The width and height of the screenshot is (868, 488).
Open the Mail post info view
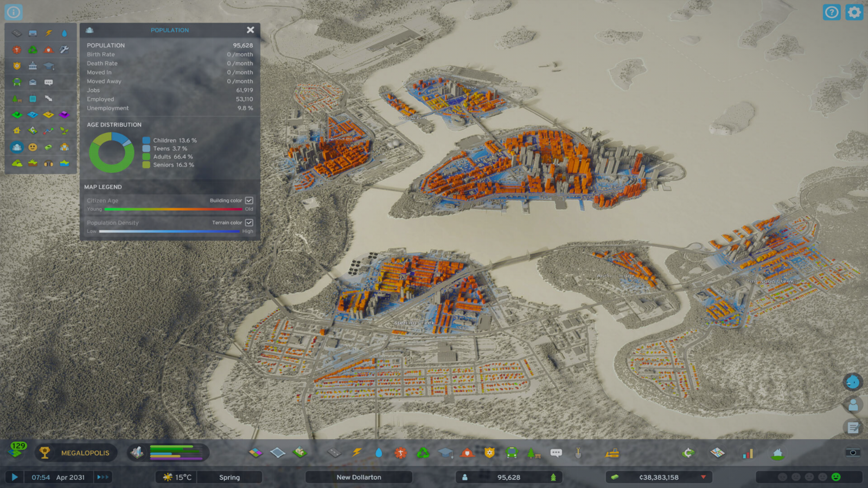(x=33, y=82)
